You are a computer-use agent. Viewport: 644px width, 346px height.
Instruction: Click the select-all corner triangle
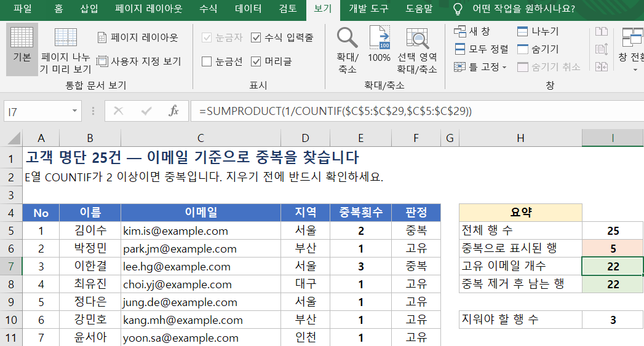[x=14, y=138]
